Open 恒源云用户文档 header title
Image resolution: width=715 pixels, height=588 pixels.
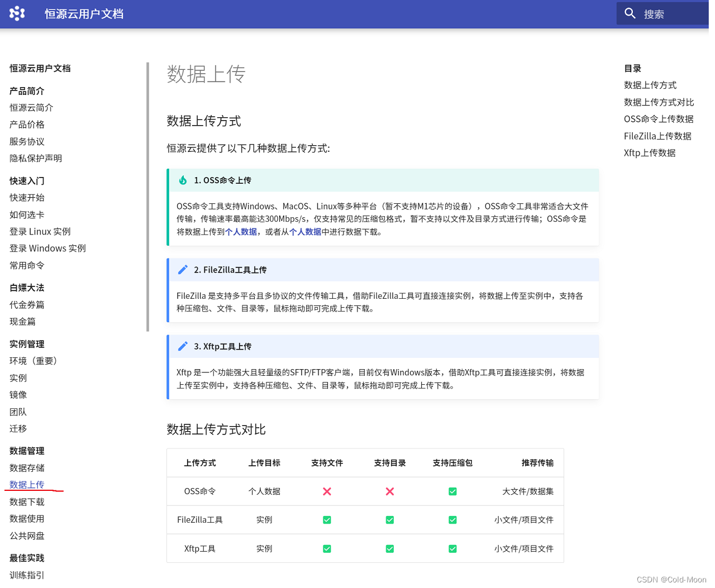[x=84, y=14]
